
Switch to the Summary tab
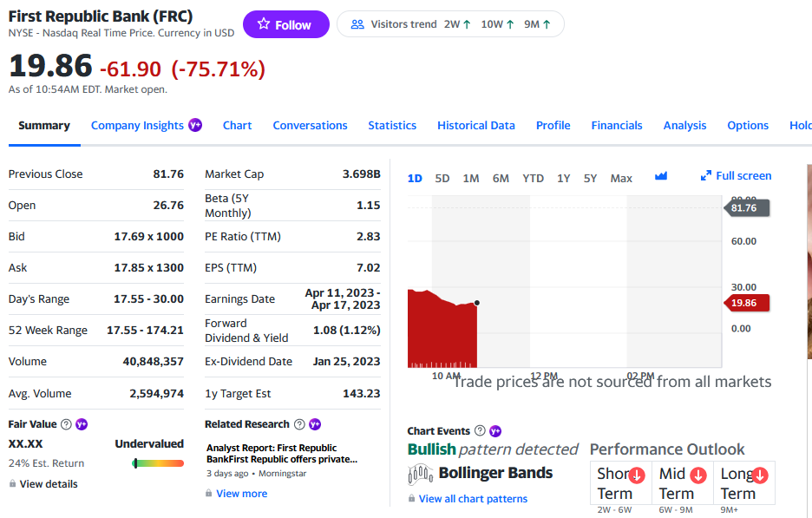click(44, 125)
